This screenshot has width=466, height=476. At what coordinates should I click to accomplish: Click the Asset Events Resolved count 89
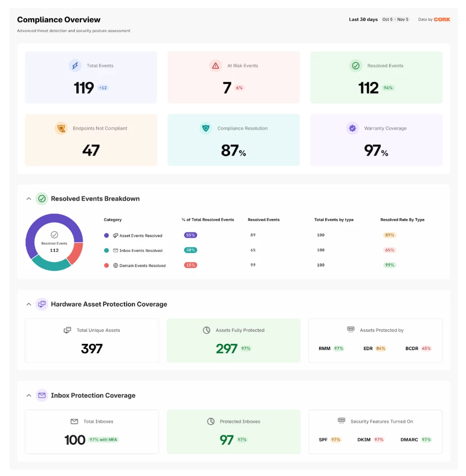pos(253,235)
